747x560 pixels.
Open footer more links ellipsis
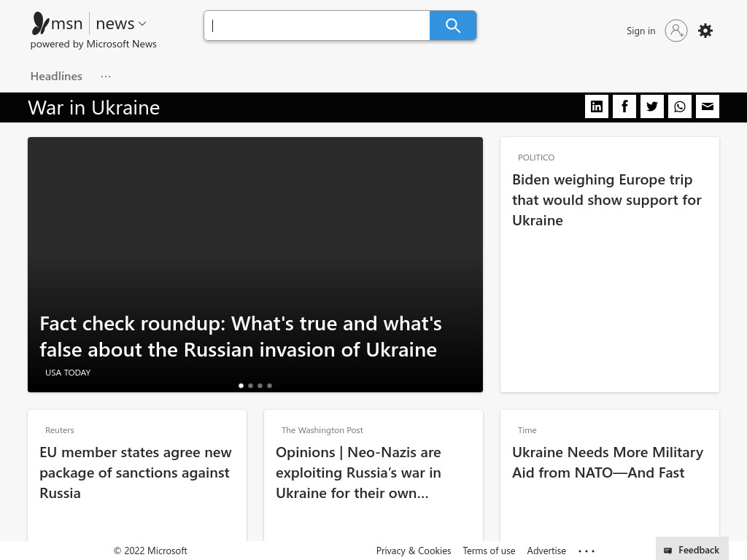pyautogui.click(x=587, y=551)
